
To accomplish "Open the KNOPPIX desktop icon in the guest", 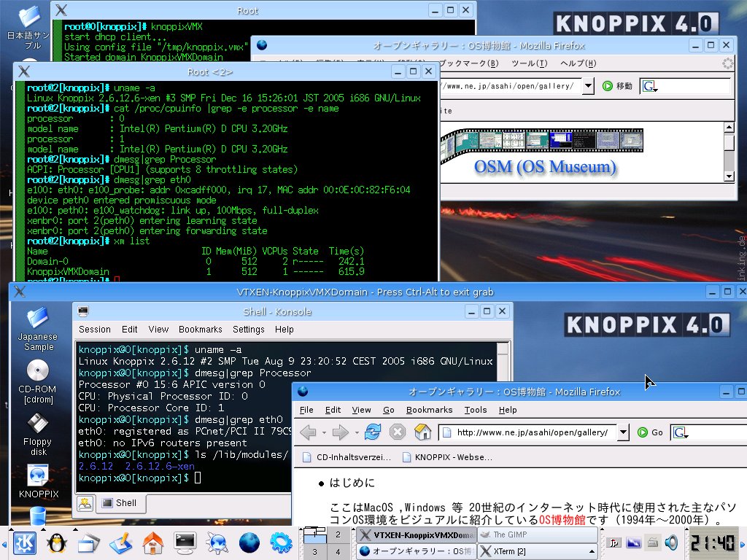I will pos(38,482).
